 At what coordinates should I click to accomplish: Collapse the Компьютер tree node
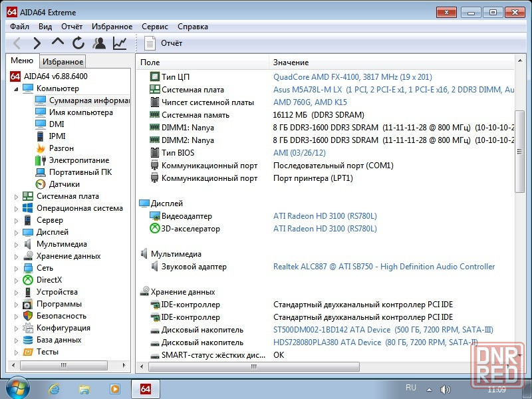(16, 89)
